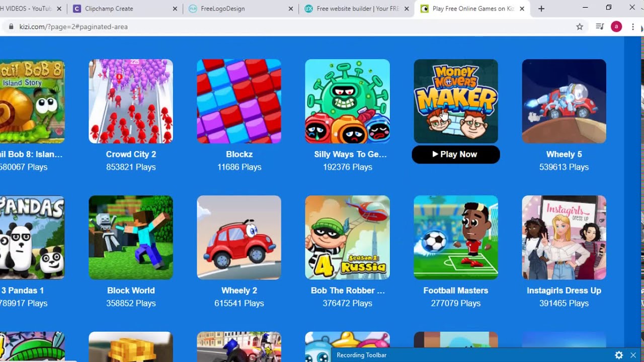Close the Play Free Online Games tab
The height and width of the screenshot is (362, 644).
coord(522,9)
